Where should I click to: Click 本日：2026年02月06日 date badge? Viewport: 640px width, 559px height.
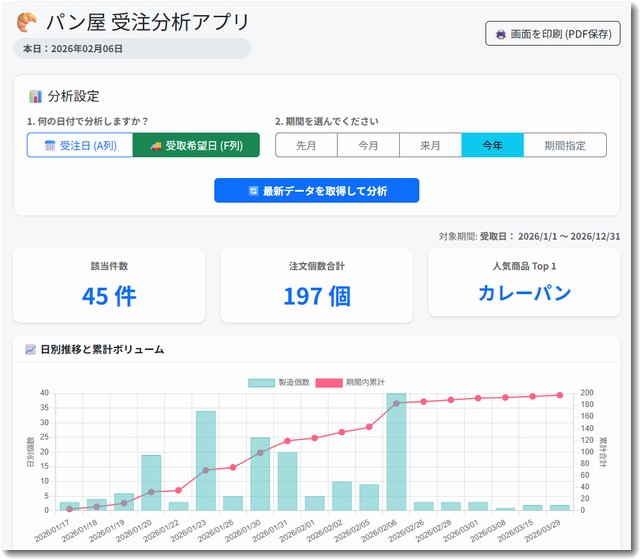132,49
